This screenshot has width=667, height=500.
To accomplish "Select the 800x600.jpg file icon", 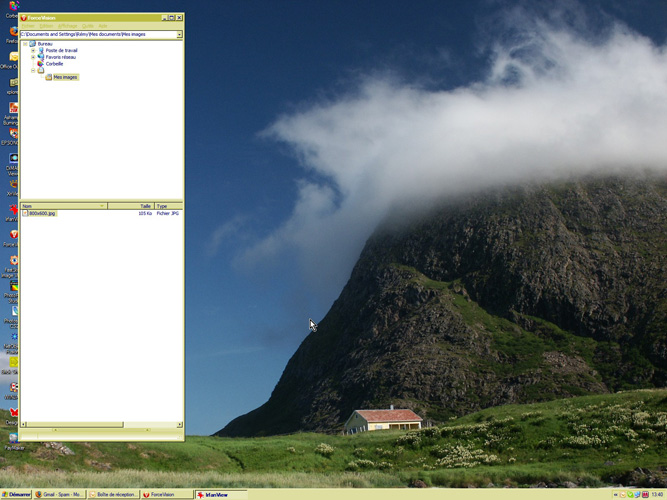I will [25, 213].
